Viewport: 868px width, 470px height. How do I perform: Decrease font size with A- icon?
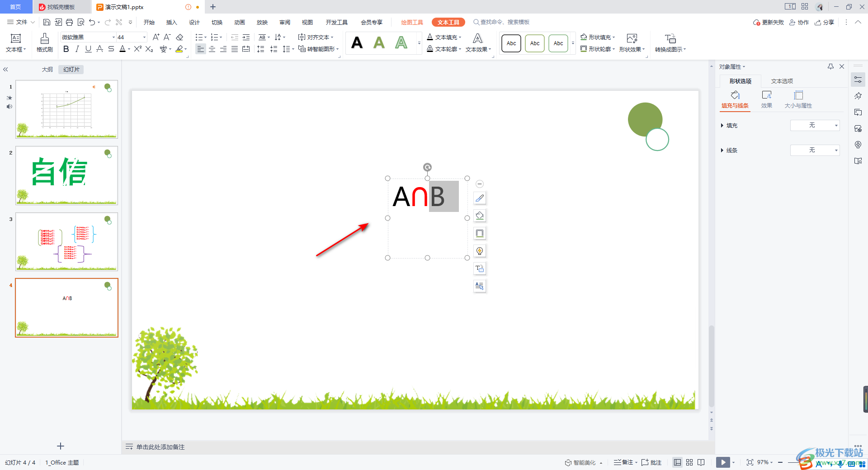[167, 37]
